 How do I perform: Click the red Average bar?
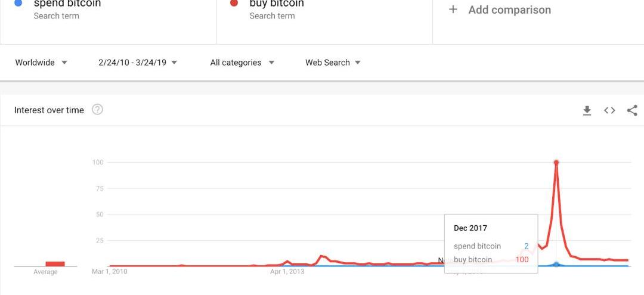point(55,264)
